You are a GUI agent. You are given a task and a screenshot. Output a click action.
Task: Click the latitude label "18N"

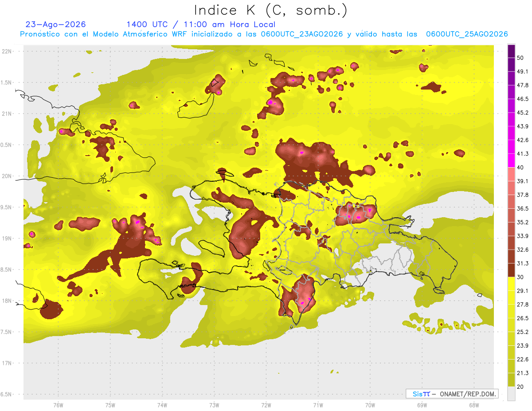pos(7,301)
